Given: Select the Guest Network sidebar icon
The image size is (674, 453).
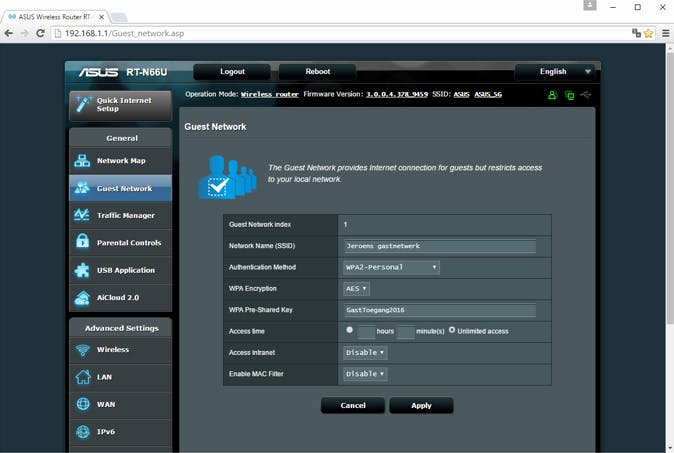Looking at the screenshot, I should pyautogui.click(x=82, y=188).
